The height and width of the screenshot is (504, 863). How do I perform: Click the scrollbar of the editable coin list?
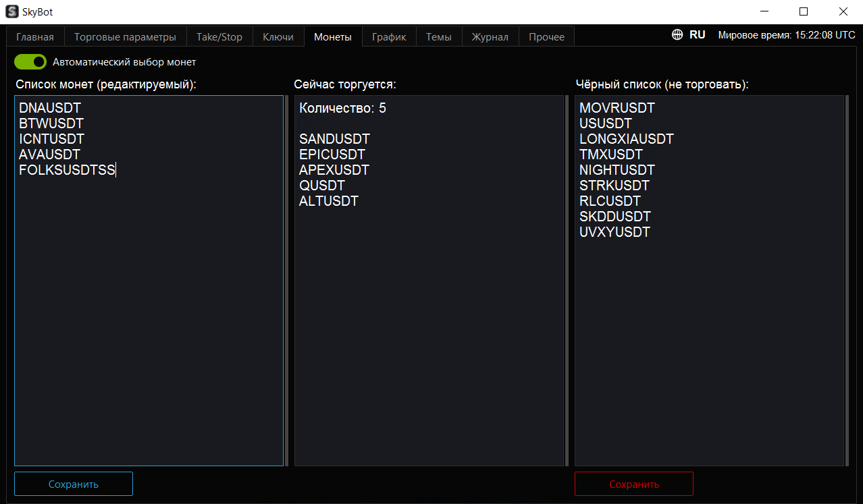[x=286, y=281]
